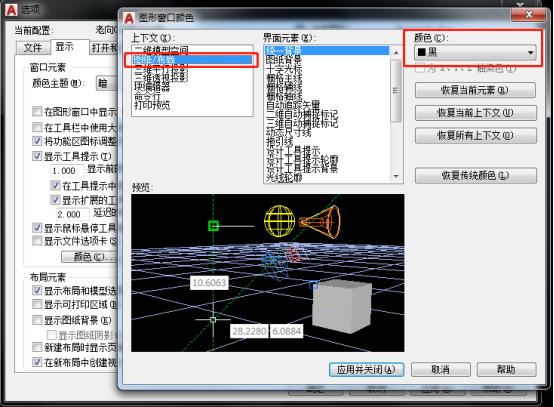This screenshot has width=554, height=407.
Task: Toggle the 在工具提示中 checkbox
Action: (55, 185)
